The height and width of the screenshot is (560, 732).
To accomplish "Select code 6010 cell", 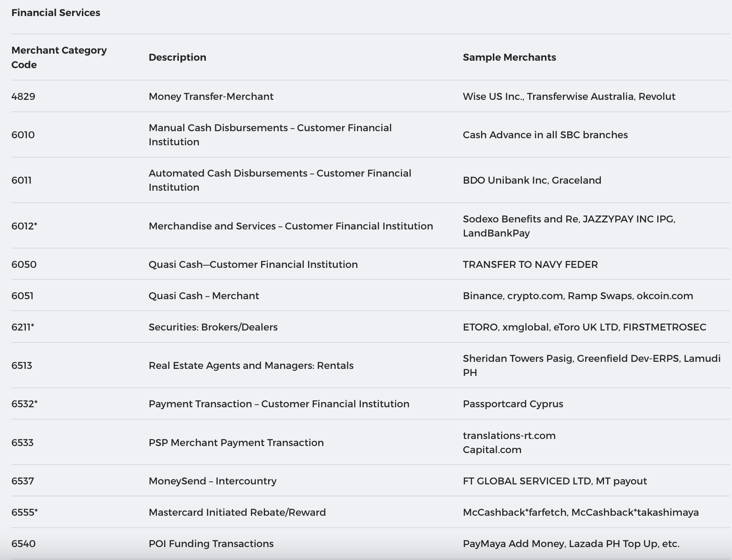I will (x=23, y=135).
